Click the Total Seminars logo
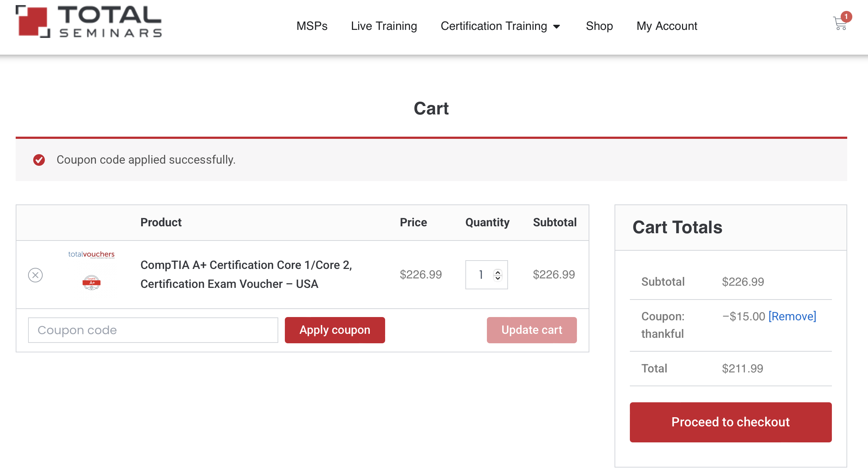The height and width of the screenshot is (473, 868). click(89, 22)
